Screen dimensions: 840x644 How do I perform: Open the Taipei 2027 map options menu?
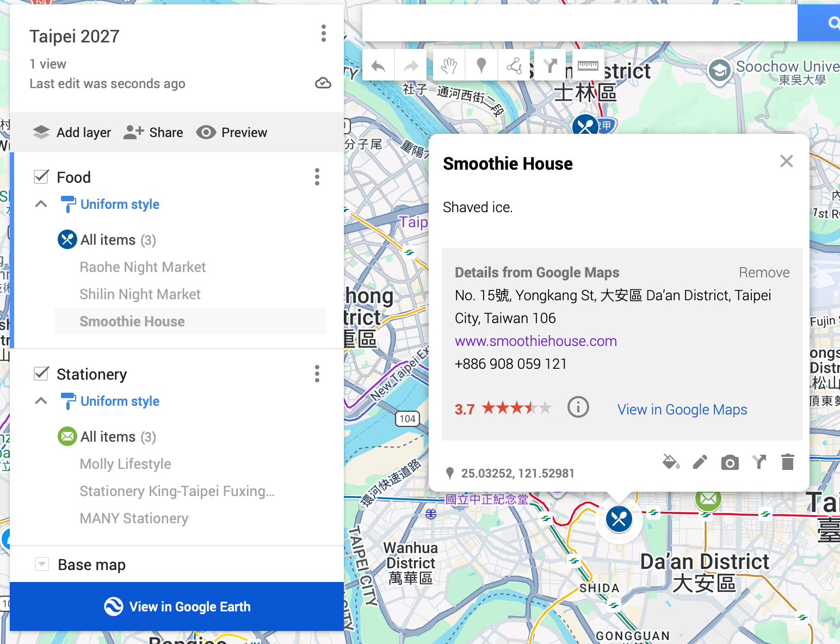point(324,34)
